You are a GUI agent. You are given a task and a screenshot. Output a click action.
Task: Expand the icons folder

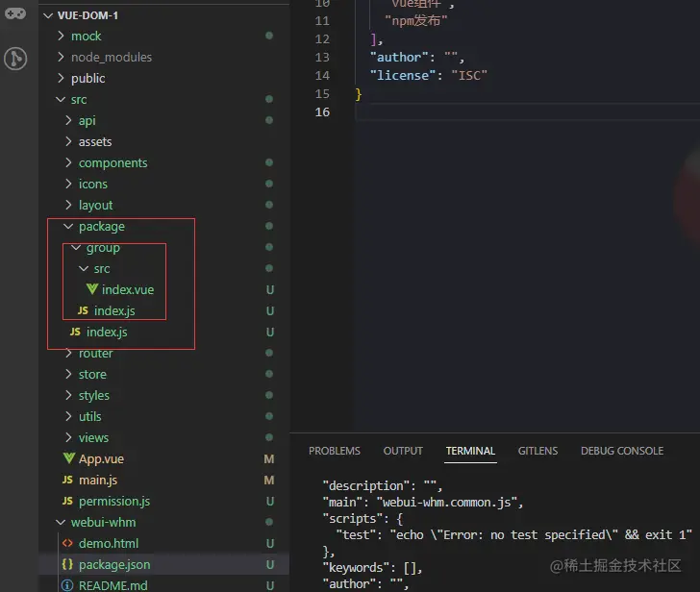pos(68,184)
